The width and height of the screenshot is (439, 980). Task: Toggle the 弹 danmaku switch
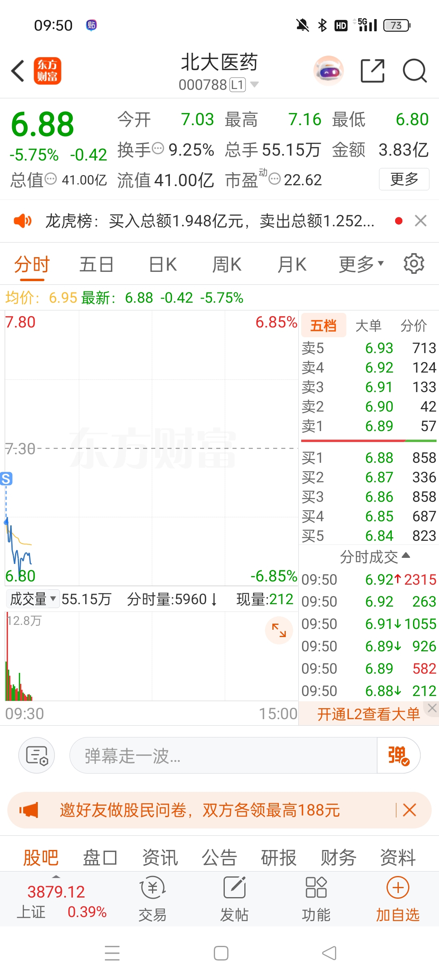point(398,755)
